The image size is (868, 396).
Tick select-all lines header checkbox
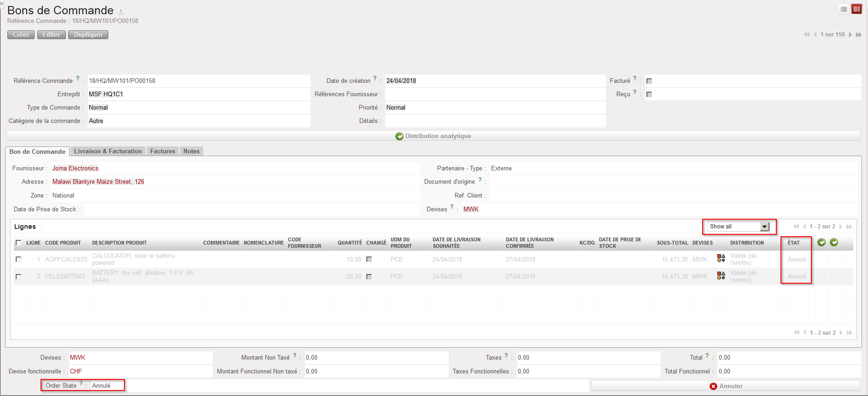click(x=18, y=243)
